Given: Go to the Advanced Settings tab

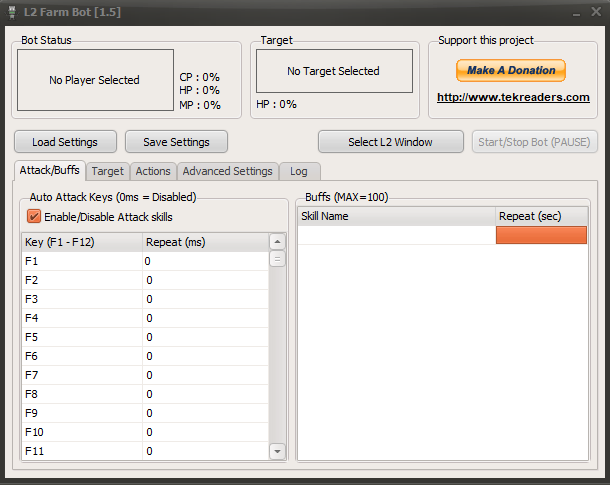Looking at the screenshot, I should click(227, 171).
